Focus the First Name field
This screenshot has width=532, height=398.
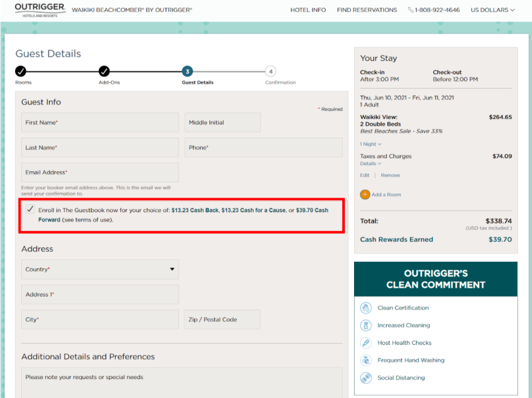(x=100, y=123)
